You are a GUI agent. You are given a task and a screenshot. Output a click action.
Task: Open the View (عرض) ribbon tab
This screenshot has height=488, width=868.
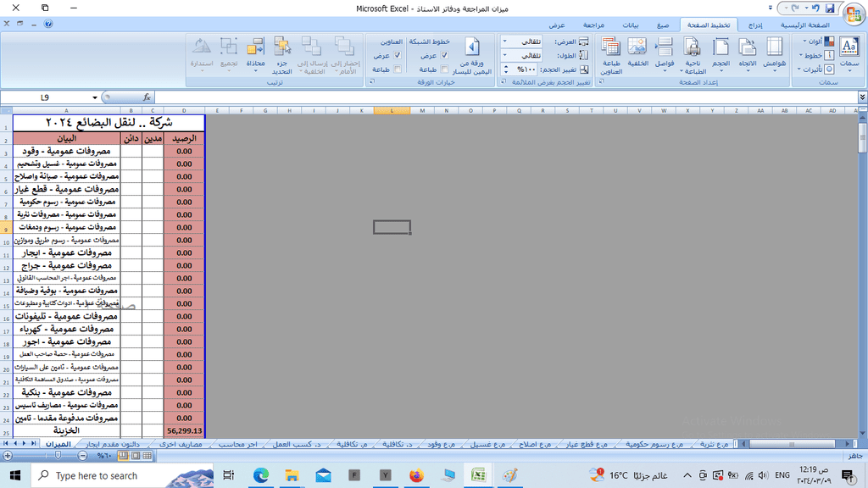pyautogui.click(x=557, y=25)
